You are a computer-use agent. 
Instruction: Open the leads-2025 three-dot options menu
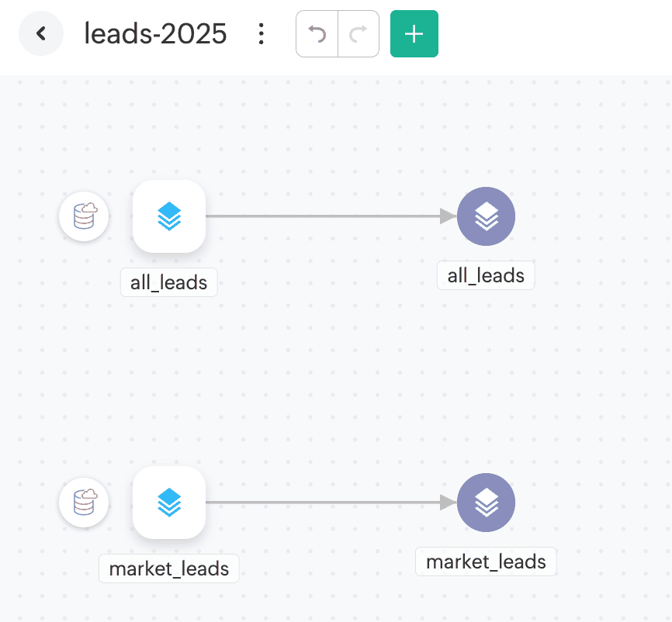tap(262, 34)
